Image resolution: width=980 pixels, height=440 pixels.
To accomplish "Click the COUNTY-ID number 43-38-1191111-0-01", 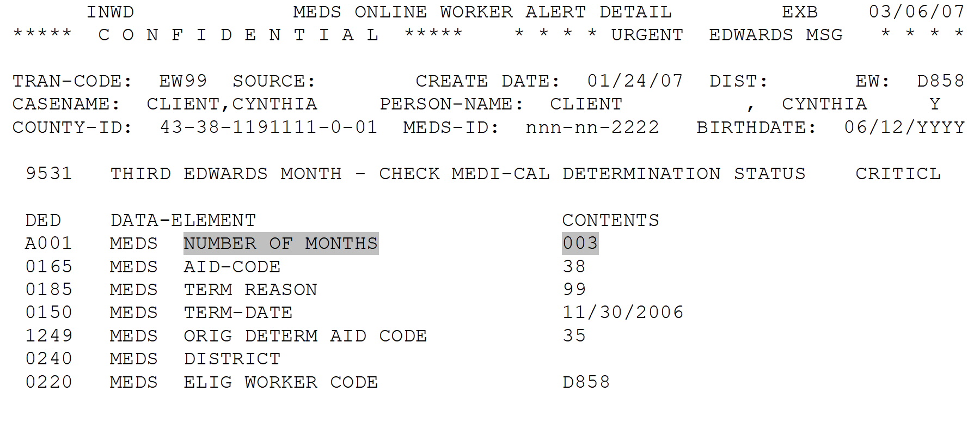I will point(268,127).
